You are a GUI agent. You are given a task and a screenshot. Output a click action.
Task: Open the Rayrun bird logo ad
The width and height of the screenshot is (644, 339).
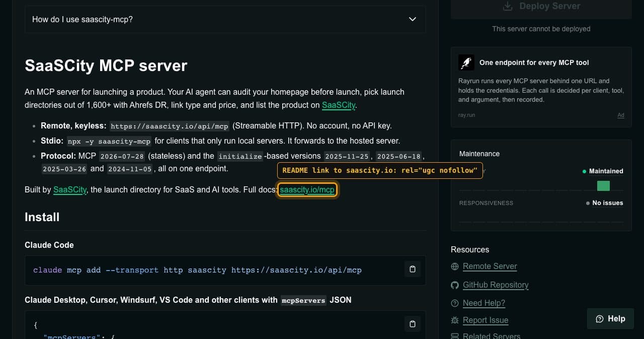pos(466,62)
